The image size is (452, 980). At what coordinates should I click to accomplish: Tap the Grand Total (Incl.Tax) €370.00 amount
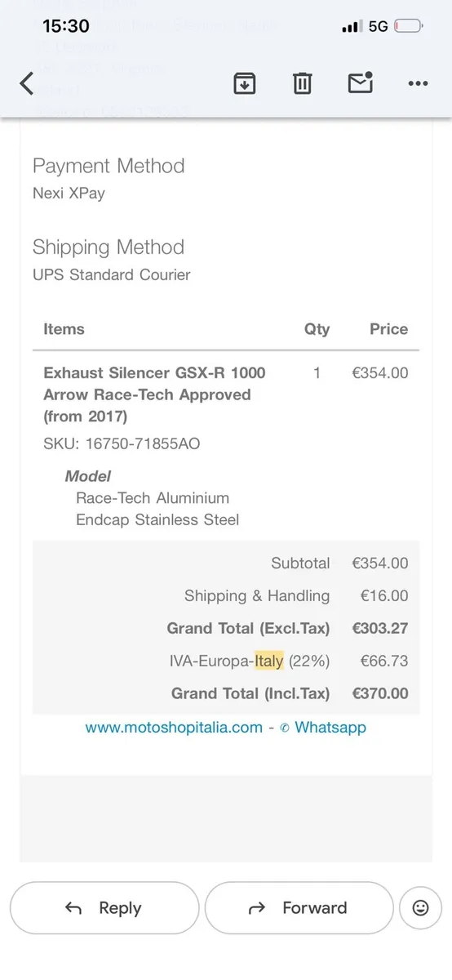pos(380,693)
